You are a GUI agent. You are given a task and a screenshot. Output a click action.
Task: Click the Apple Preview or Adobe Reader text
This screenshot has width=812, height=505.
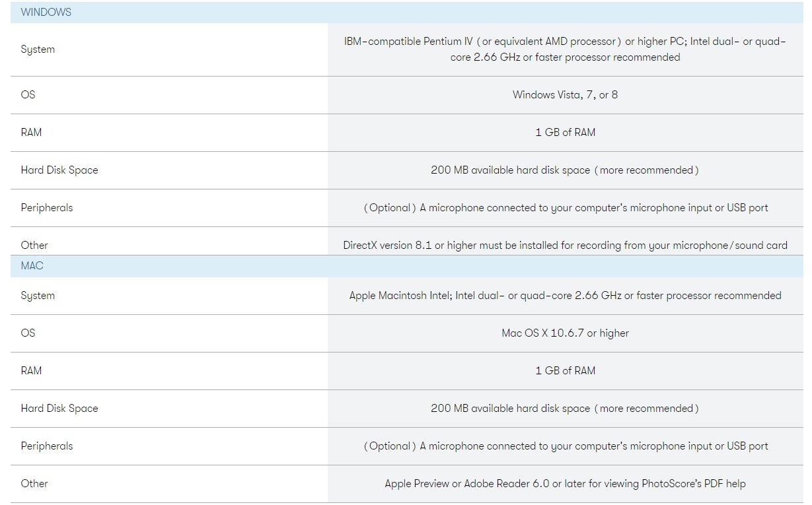click(x=565, y=483)
